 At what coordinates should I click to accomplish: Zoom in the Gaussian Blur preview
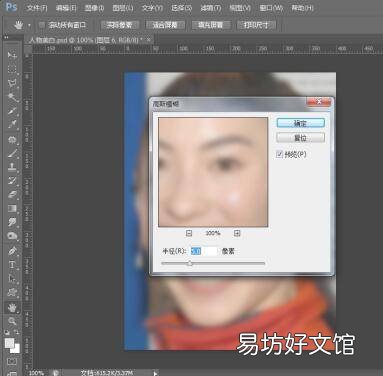pos(237,233)
